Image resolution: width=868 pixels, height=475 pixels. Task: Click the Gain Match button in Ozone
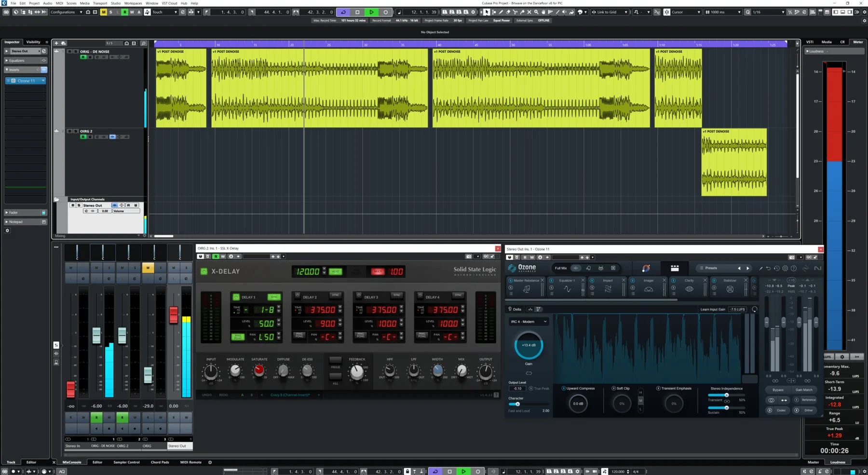click(x=804, y=390)
